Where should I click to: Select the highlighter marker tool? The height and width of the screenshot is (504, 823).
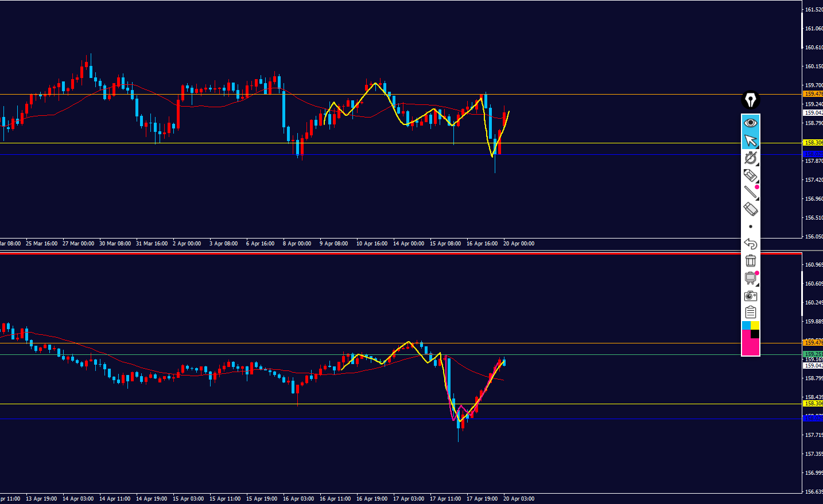tap(750, 175)
